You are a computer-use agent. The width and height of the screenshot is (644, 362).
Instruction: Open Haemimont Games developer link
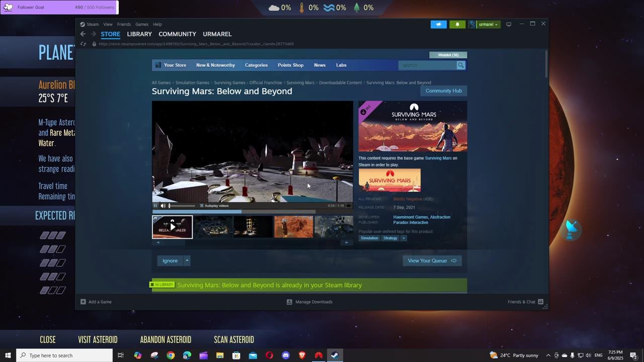click(x=411, y=217)
